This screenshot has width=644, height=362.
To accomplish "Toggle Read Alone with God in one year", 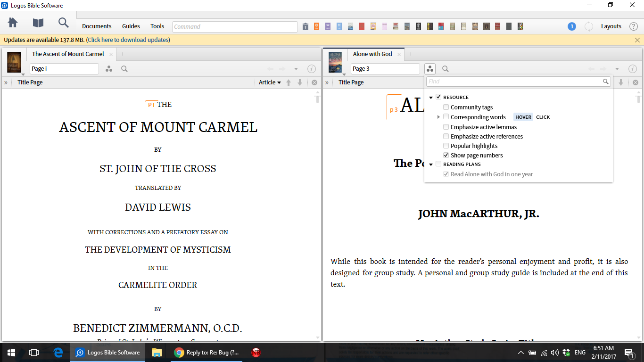I will click(x=446, y=174).
